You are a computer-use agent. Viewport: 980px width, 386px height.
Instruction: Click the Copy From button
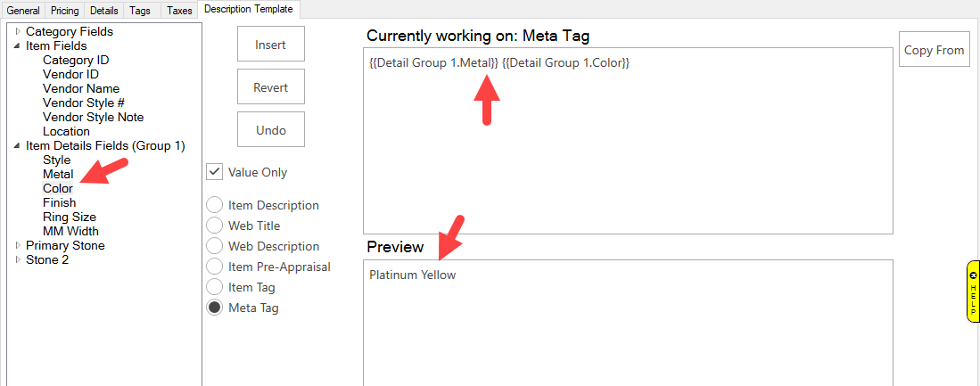tap(934, 51)
